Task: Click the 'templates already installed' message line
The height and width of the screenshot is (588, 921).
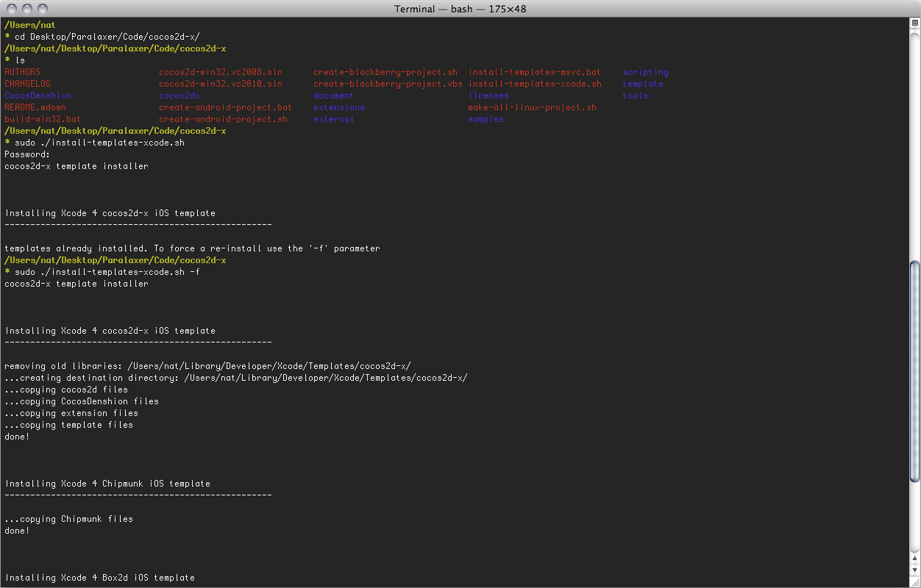Action: pos(192,248)
